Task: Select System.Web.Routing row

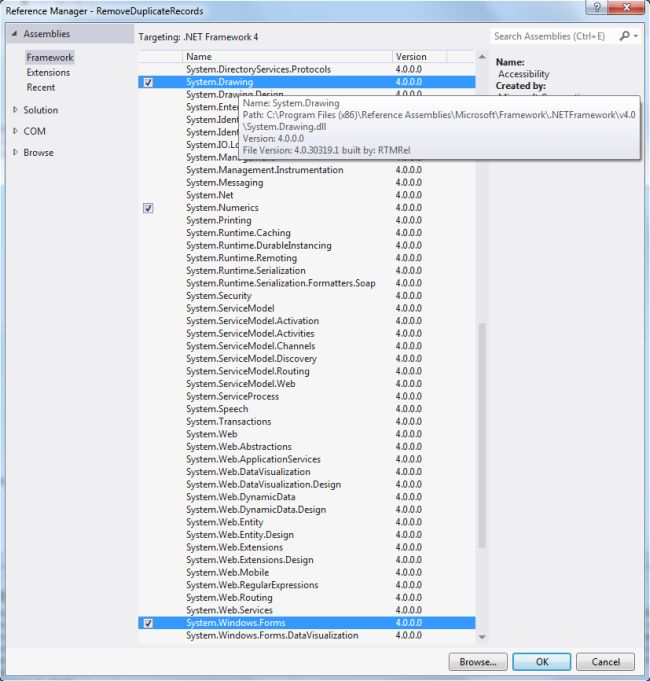Action: (307, 598)
